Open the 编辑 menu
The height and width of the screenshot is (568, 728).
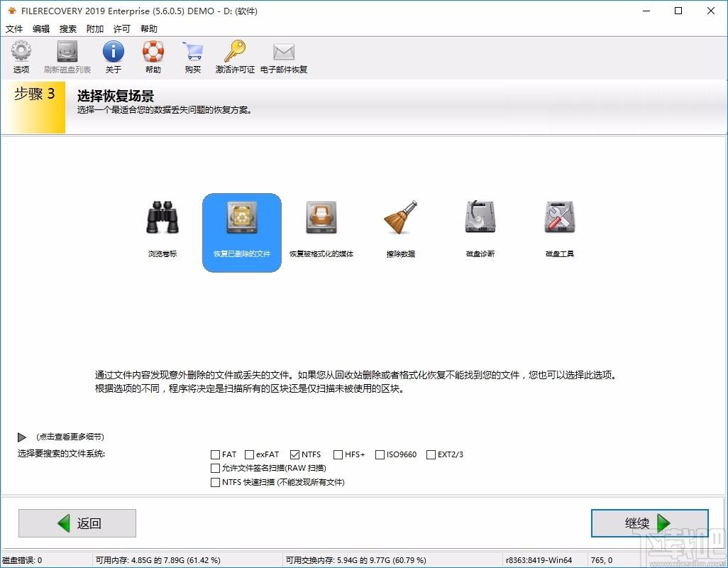[41, 29]
